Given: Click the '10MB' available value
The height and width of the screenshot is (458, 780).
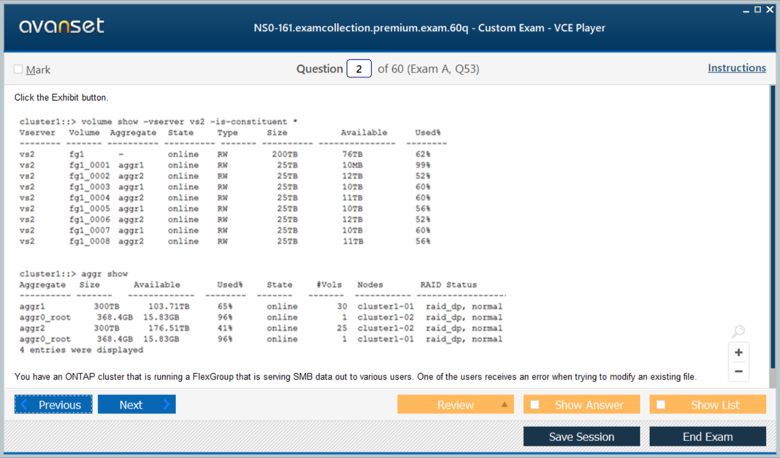Looking at the screenshot, I should (x=352, y=165).
